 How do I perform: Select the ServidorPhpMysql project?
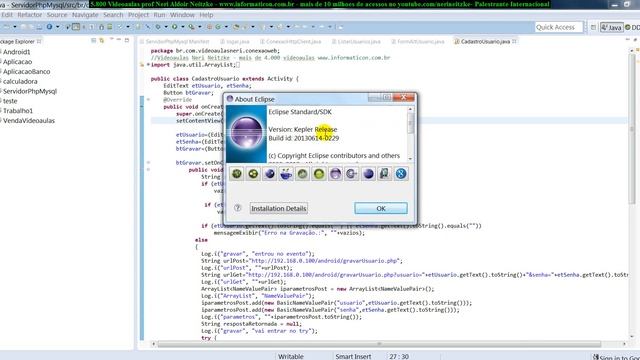[30, 91]
